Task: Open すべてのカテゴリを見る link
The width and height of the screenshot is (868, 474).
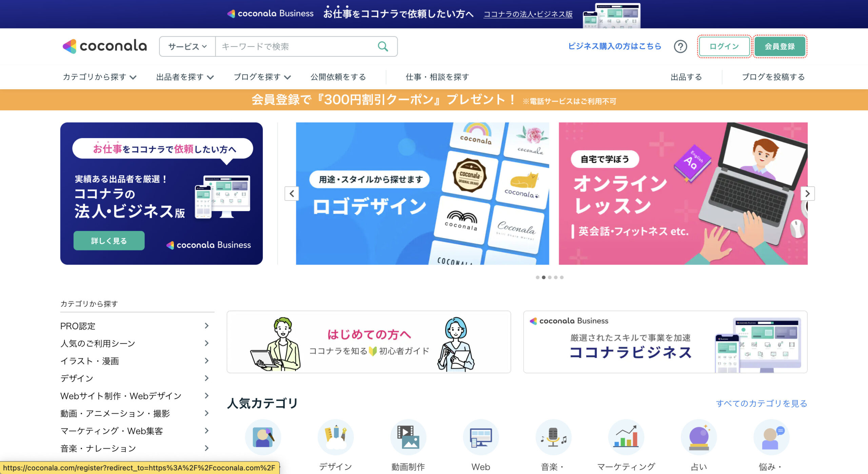Action: click(x=762, y=403)
